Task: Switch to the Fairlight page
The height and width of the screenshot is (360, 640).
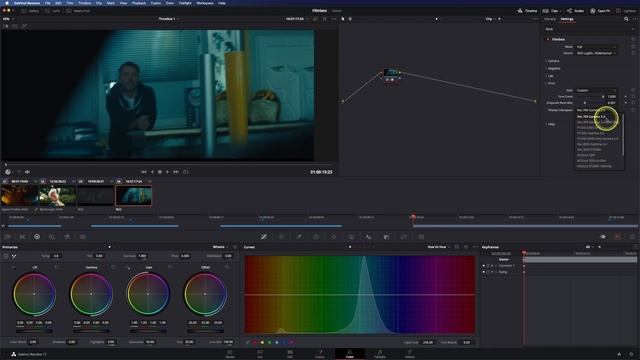Action: point(380,354)
